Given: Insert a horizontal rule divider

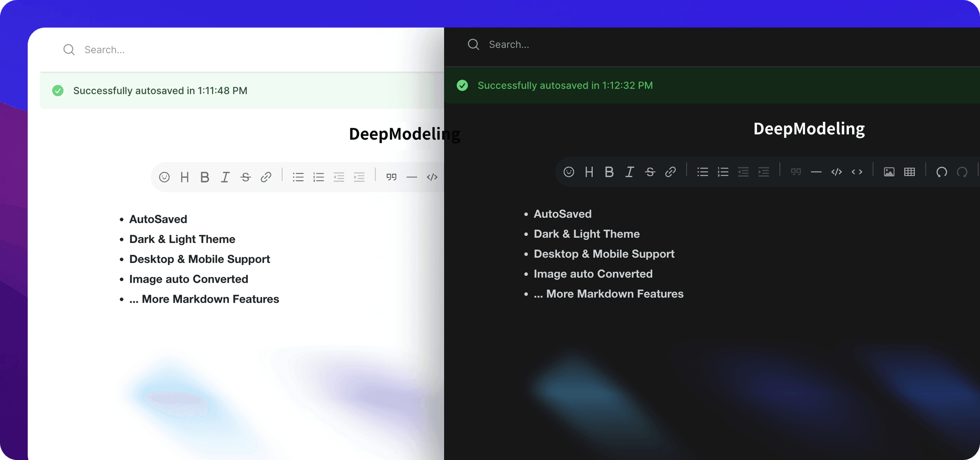Looking at the screenshot, I should click(412, 177).
